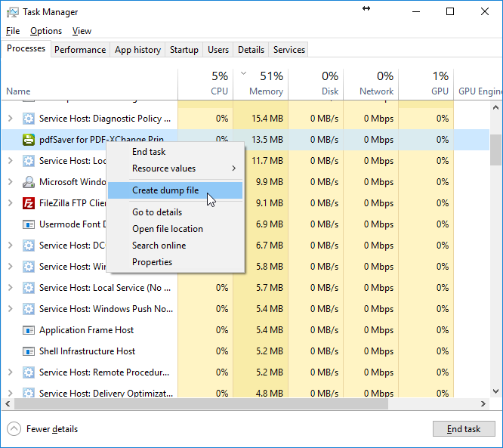The width and height of the screenshot is (503, 448).
Task: Switch to the Performance tab
Action: click(x=80, y=50)
